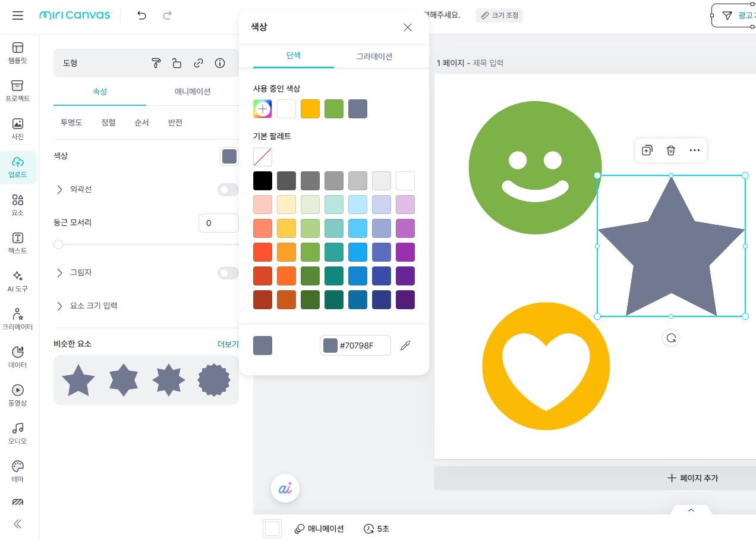This screenshot has height=540, width=756.
Task: Open the 색상 swatch in properties panel
Action: coord(229,156)
